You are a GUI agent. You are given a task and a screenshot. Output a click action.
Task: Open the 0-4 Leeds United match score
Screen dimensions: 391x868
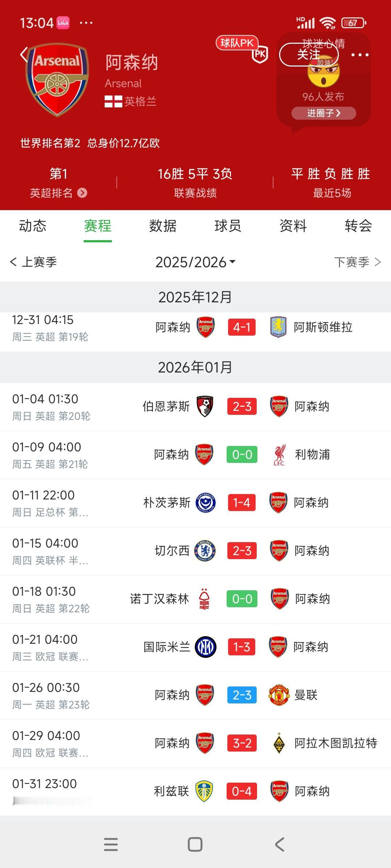point(242,791)
